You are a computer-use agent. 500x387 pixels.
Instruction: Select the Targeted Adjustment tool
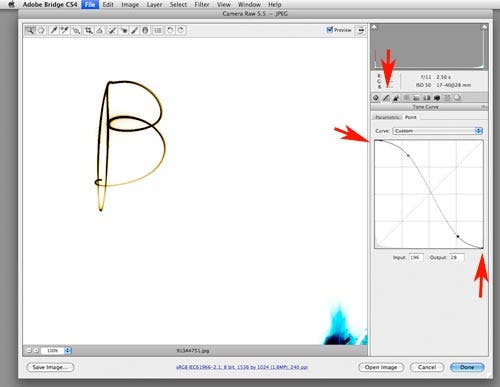(77, 30)
